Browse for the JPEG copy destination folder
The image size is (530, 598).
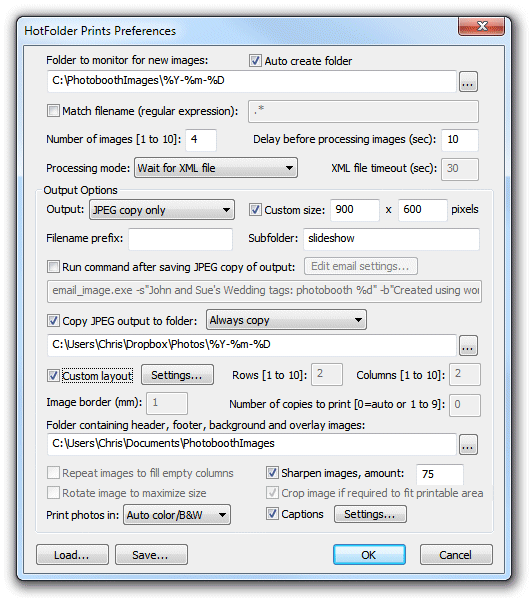pyautogui.click(x=468, y=346)
